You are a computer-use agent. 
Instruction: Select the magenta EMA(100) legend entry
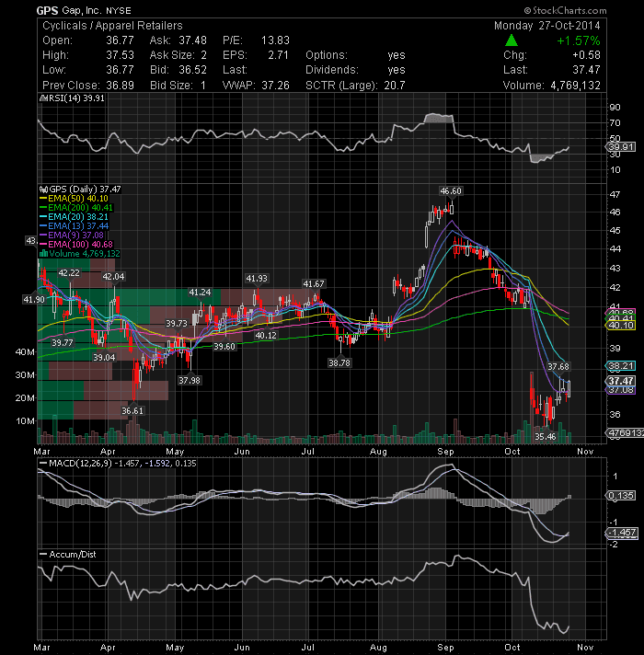[x=76, y=245]
